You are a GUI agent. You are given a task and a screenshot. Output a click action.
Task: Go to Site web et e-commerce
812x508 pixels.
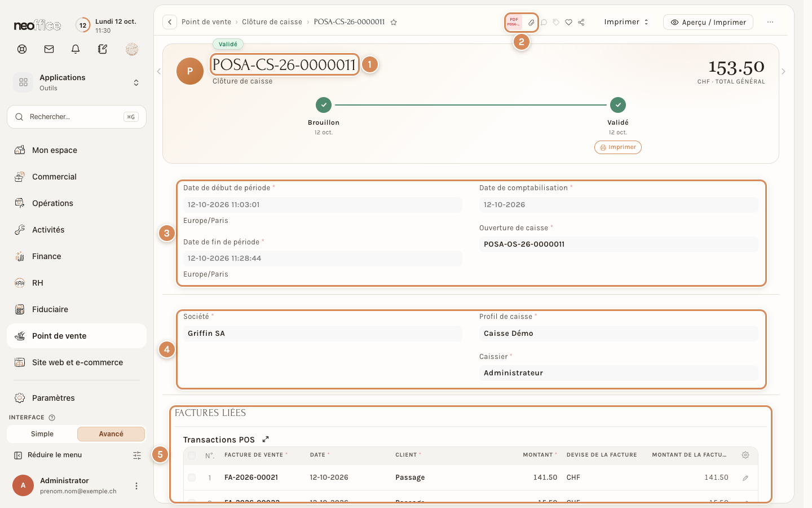click(77, 362)
